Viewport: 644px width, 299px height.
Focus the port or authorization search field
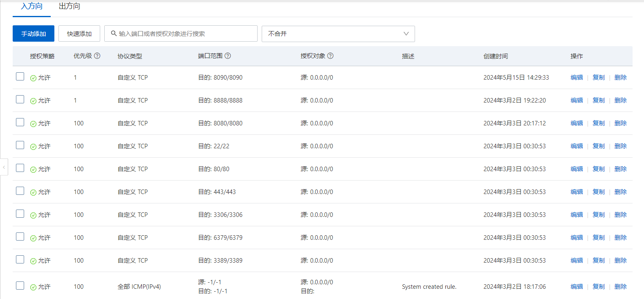(x=185, y=34)
